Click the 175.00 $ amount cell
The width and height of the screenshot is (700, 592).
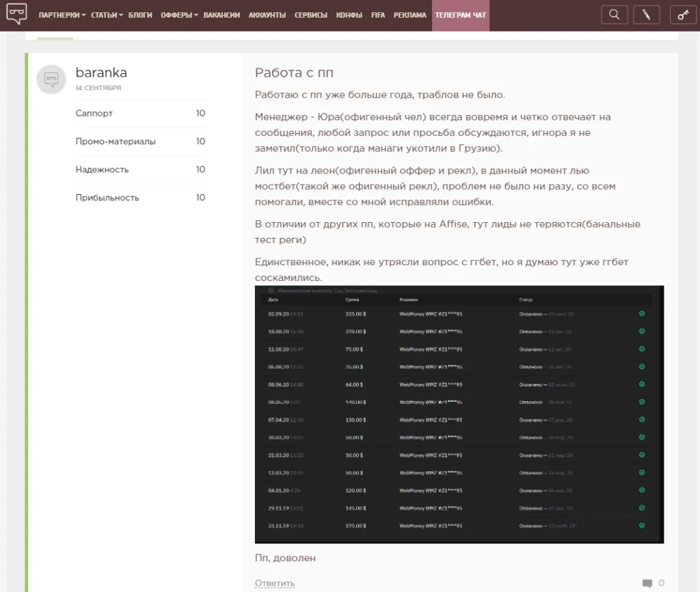355,526
